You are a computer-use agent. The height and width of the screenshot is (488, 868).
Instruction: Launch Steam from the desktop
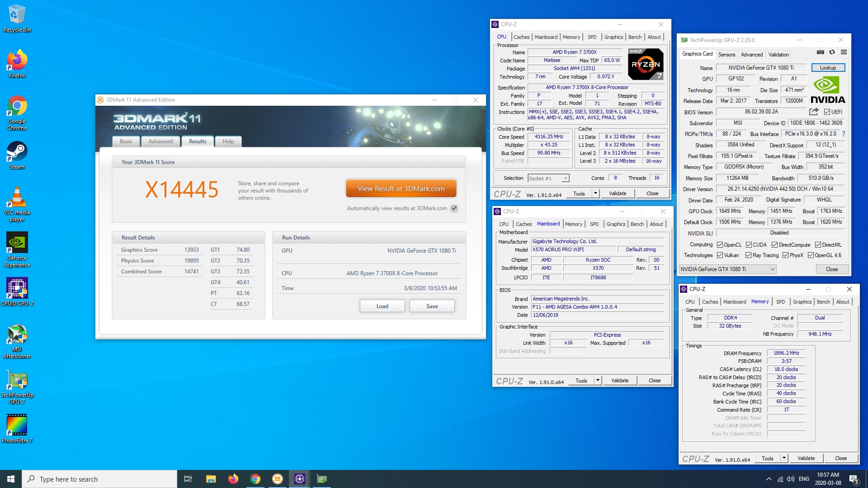pyautogui.click(x=17, y=155)
